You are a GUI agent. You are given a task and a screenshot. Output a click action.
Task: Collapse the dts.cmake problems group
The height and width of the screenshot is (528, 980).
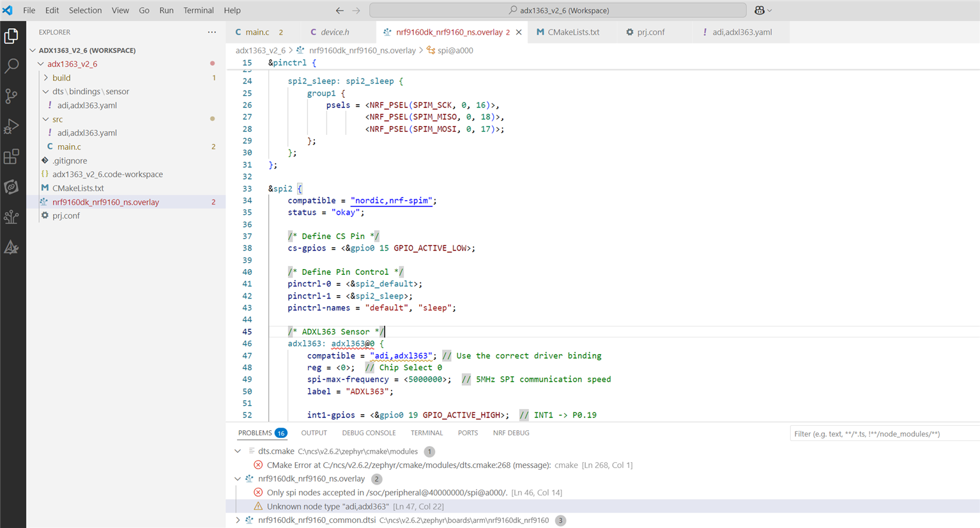click(x=238, y=451)
